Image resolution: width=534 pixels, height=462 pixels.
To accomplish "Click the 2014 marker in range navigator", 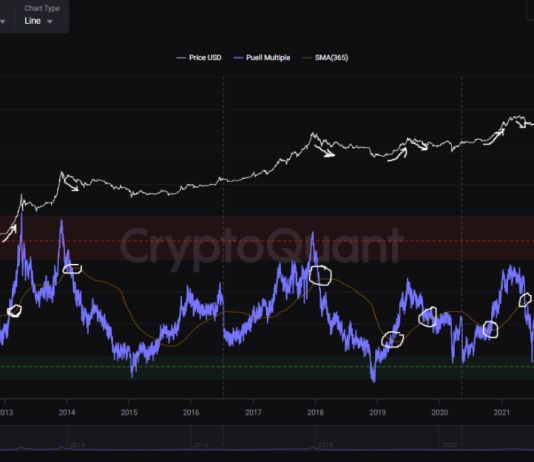I will (77, 445).
